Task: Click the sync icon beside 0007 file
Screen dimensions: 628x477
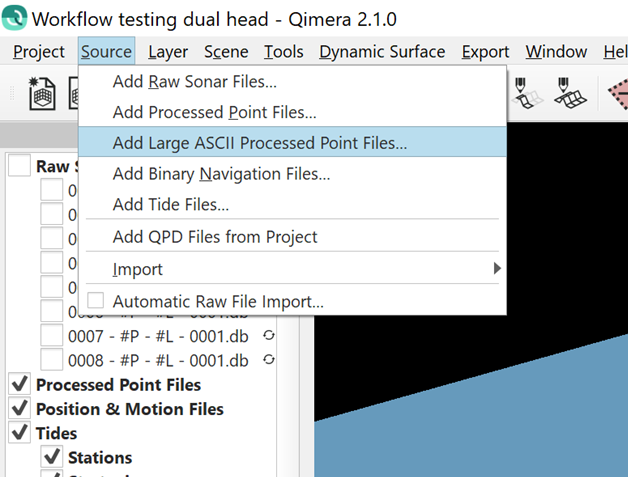Action: click(268, 335)
